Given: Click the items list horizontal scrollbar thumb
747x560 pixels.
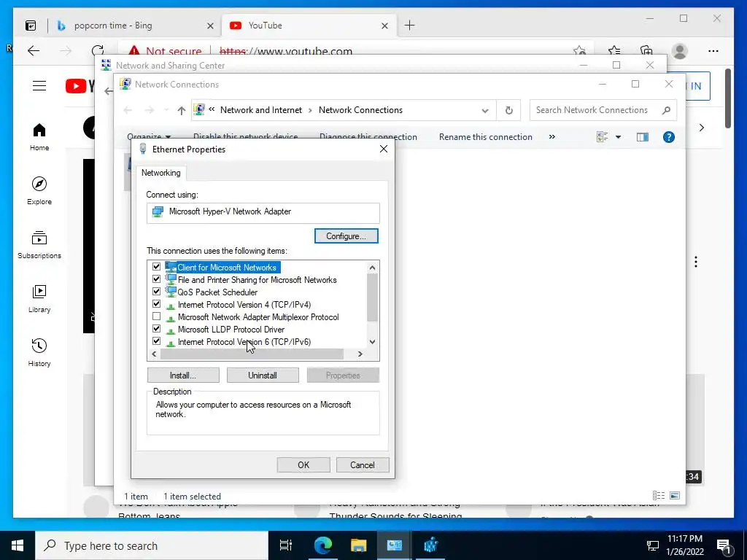Looking at the screenshot, I should [252, 354].
